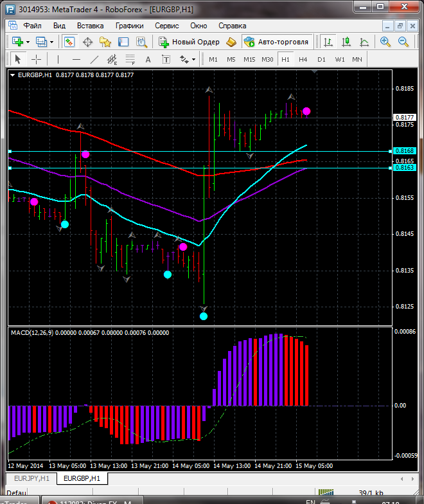The height and width of the screenshot is (504, 424).
Task: Restore the inner chart window
Action: 400,26
